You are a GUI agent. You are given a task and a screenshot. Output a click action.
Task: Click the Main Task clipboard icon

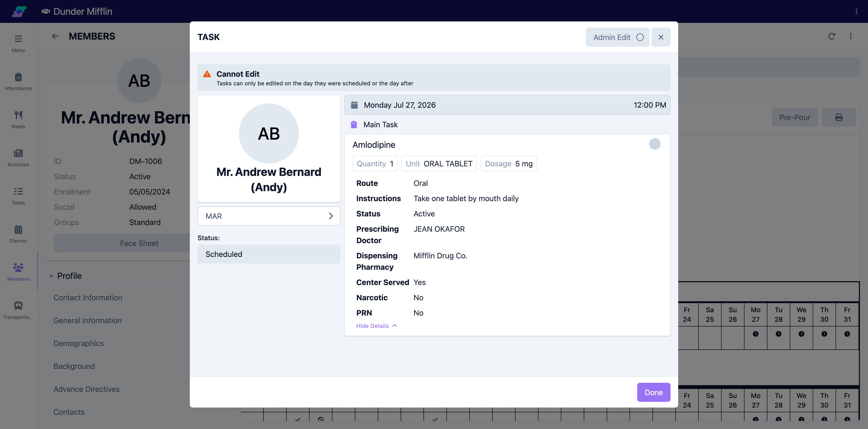(x=354, y=125)
